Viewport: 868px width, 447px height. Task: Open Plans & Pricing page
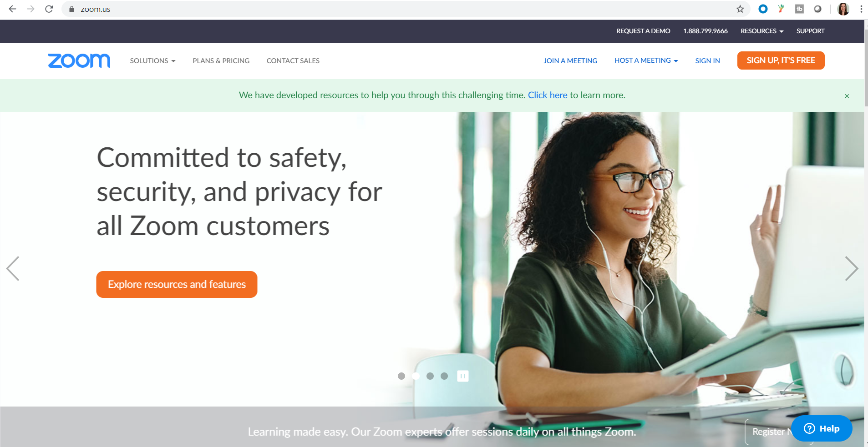(x=221, y=60)
